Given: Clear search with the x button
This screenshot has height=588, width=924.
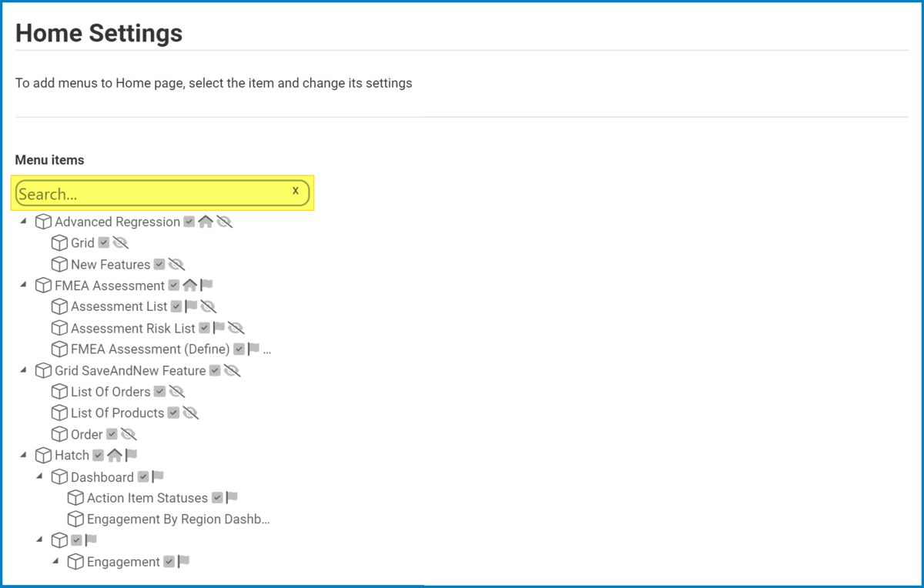Looking at the screenshot, I should 295,191.
